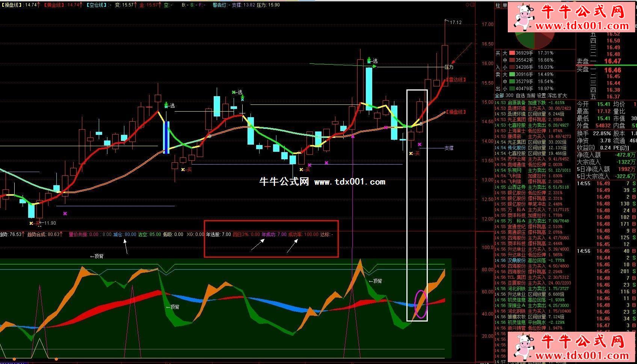Choose the 自选 filter option
The width and height of the screenshot is (637, 364).
[x=520, y=96]
